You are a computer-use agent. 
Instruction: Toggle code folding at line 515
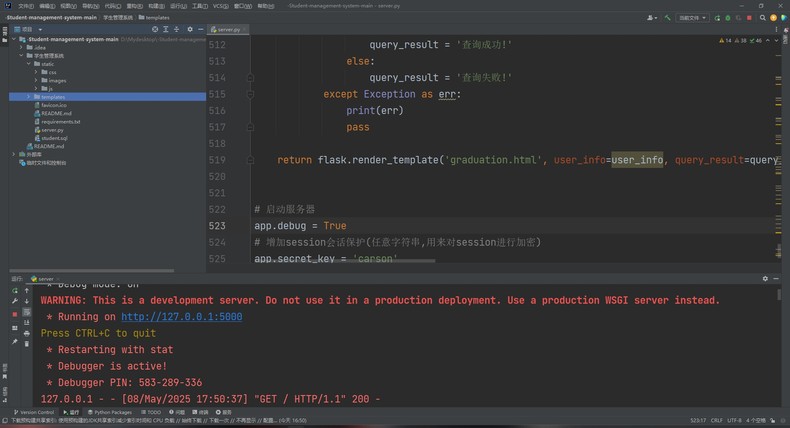(250, 94)
